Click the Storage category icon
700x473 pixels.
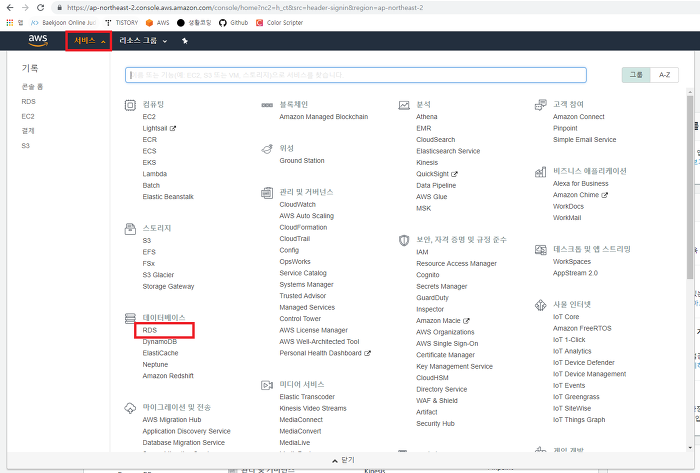pyautogui.click(x=130, y=229)
